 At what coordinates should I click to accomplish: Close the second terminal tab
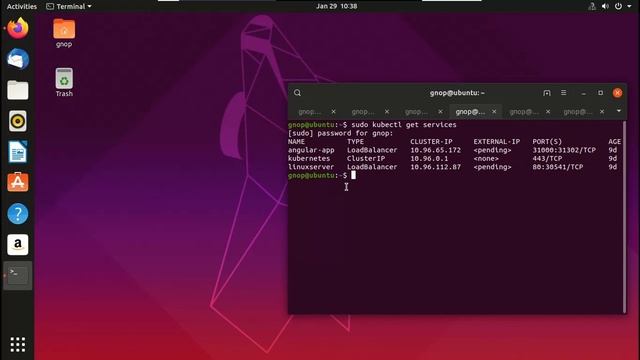(x=387, y=111)
